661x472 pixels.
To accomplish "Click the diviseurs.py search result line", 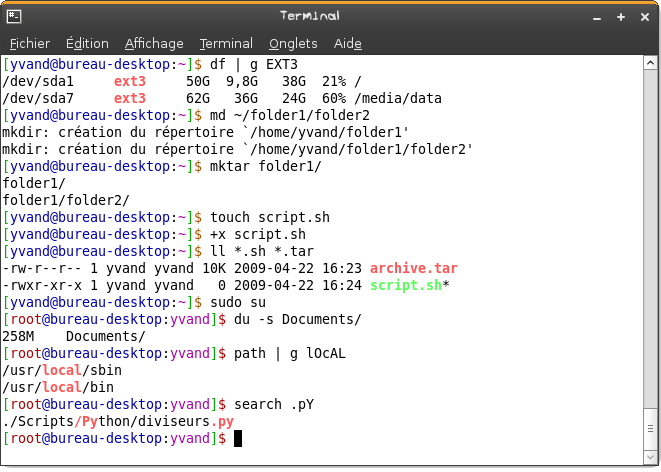I will (x=118, y=421).
